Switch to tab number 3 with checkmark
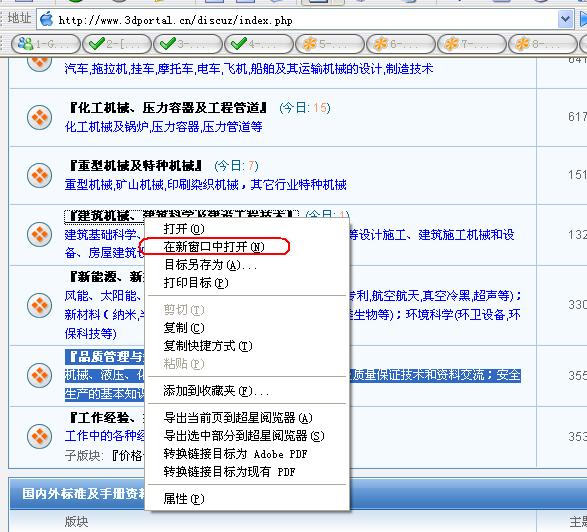 [188, 44]
